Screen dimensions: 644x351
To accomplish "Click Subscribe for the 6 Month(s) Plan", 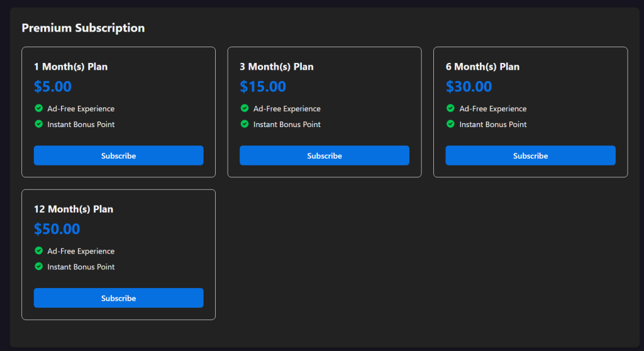I will 530,155.
